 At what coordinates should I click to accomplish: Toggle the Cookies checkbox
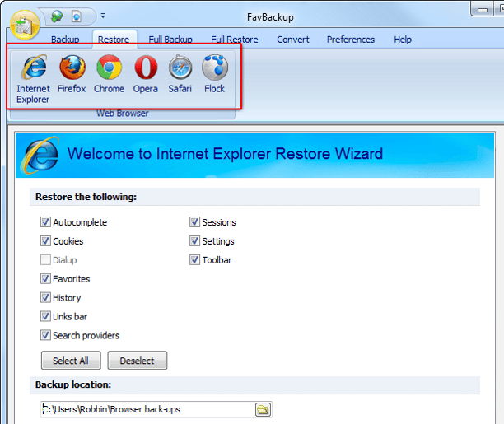(x=45, y=240)
